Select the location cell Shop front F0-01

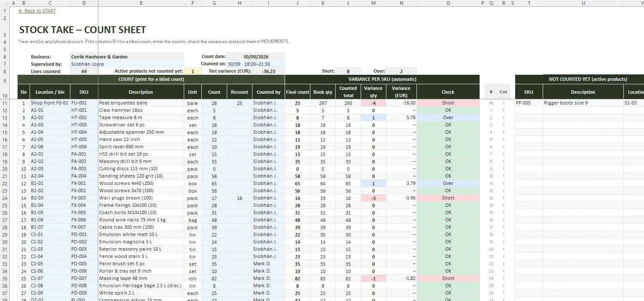point(50,103)
